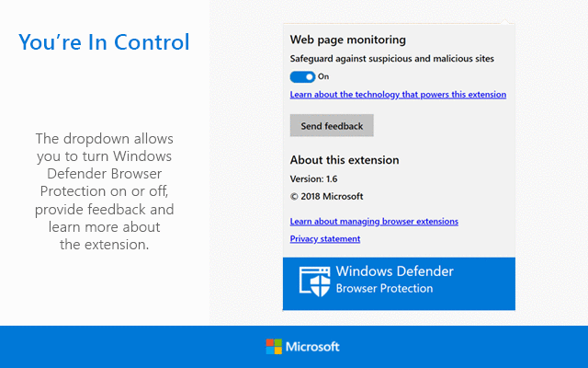Click the About this extension heading
Screen dimensions: 588x368
[345, 160]
